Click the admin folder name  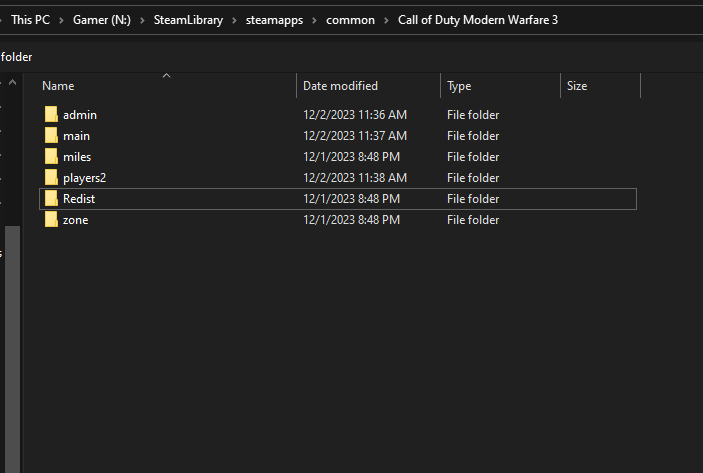[80, 115]
